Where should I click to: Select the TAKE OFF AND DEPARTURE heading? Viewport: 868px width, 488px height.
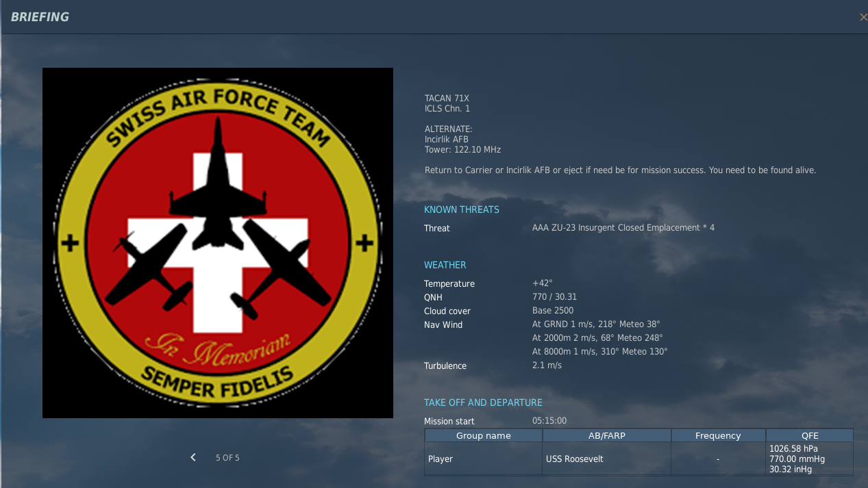tap(483, 402)
